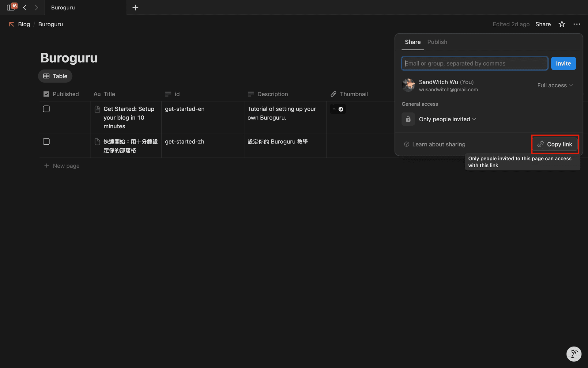Select the Table view tab
This screenshot has width=588, height=368.
point(55,76)
